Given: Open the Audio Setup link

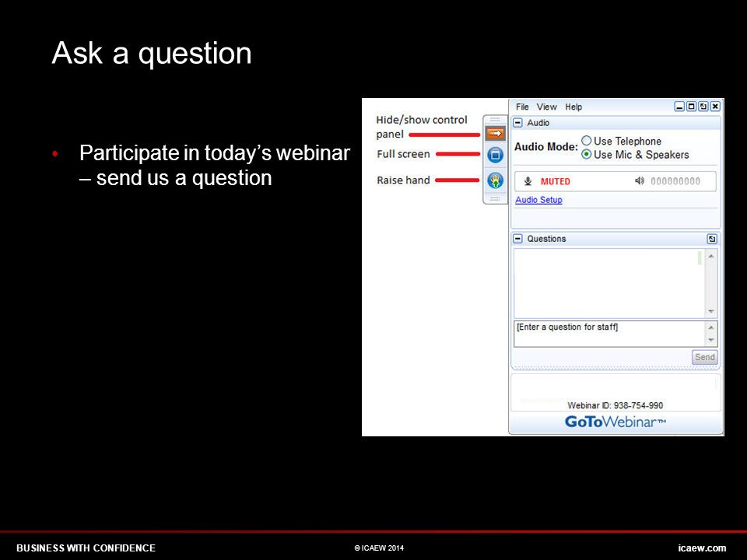Looking at the screenshot, I should point(538,200).
